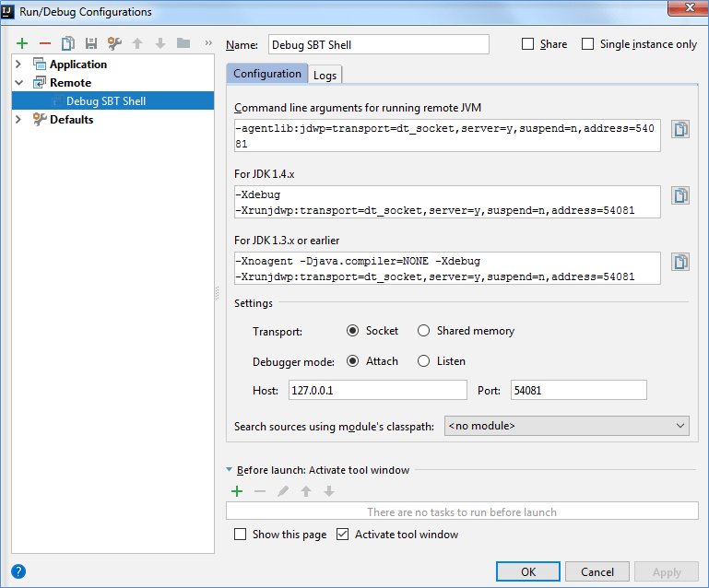
Task: Move configuration up in toolbar
Action: click(137, 43)
